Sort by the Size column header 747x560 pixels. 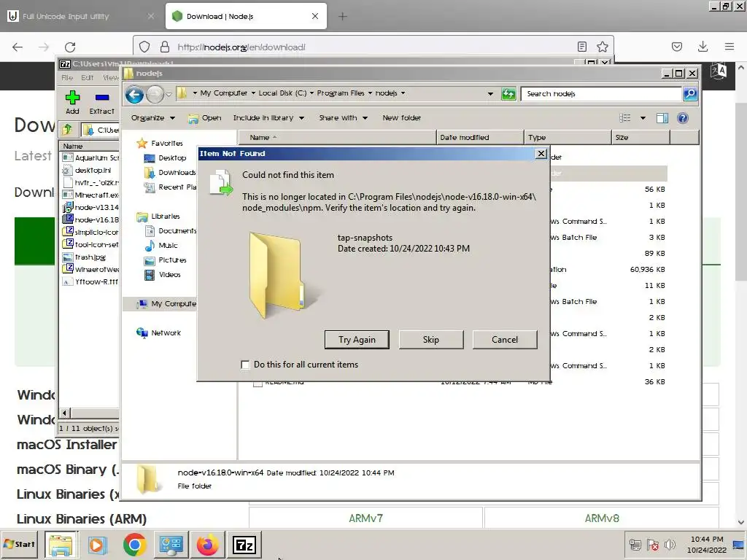(x=640, y=137)
